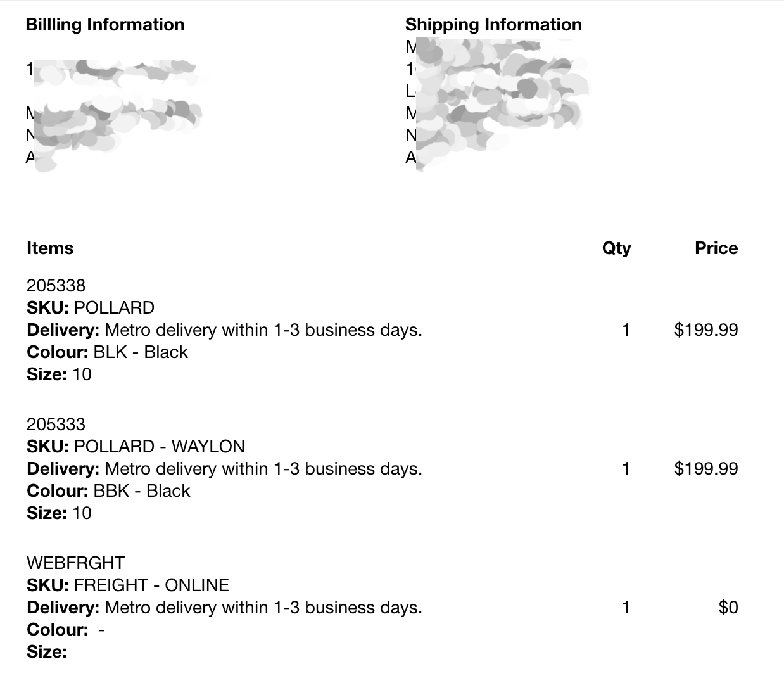Click first item's $199.99 price

point(705,330)
